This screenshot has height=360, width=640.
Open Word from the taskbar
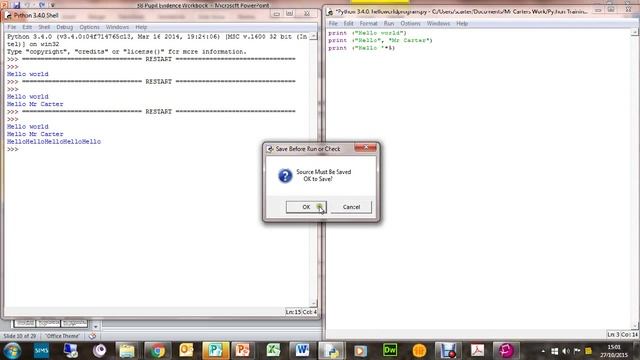tap(302, 351)
